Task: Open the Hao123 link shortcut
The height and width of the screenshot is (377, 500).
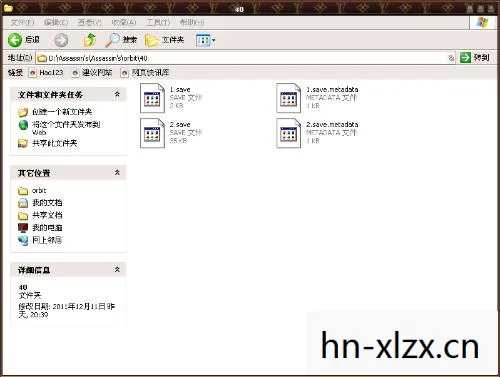Action: [46, 72]
